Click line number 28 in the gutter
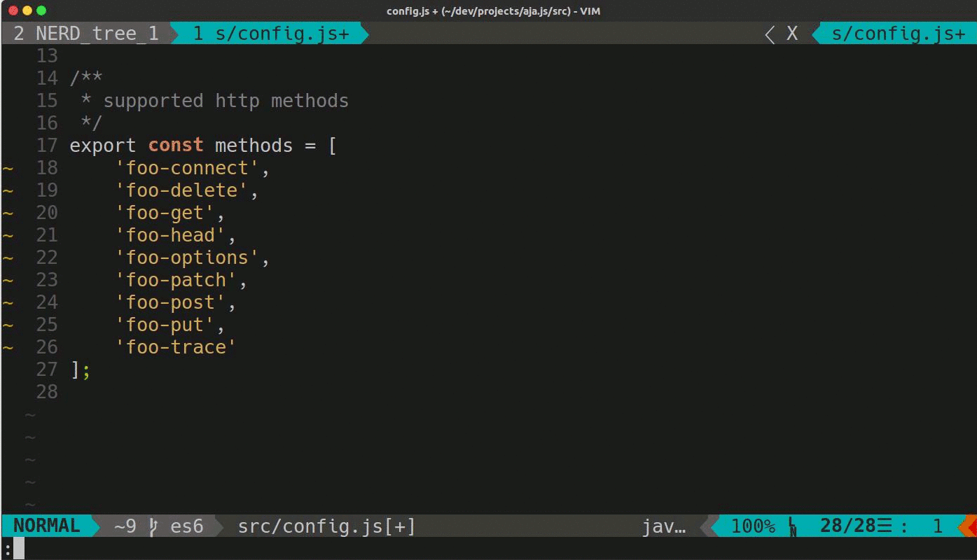Image resolution: width=977 pixels, height=560 pixels. coord(47,392)
